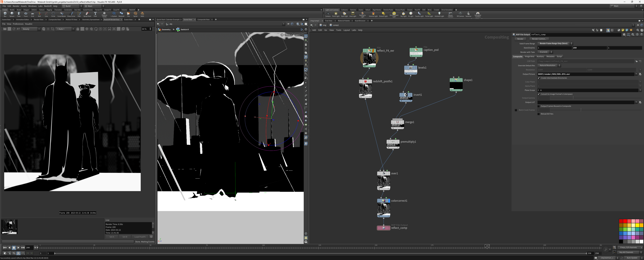Click the Switcher shelf tool

(x=468, y=14)
